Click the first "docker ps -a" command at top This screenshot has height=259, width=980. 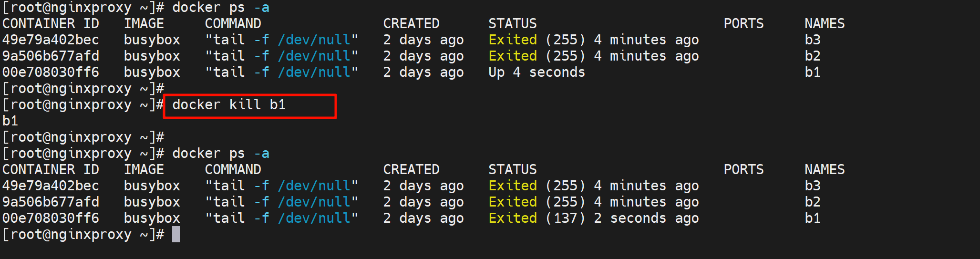click(220, 8)
